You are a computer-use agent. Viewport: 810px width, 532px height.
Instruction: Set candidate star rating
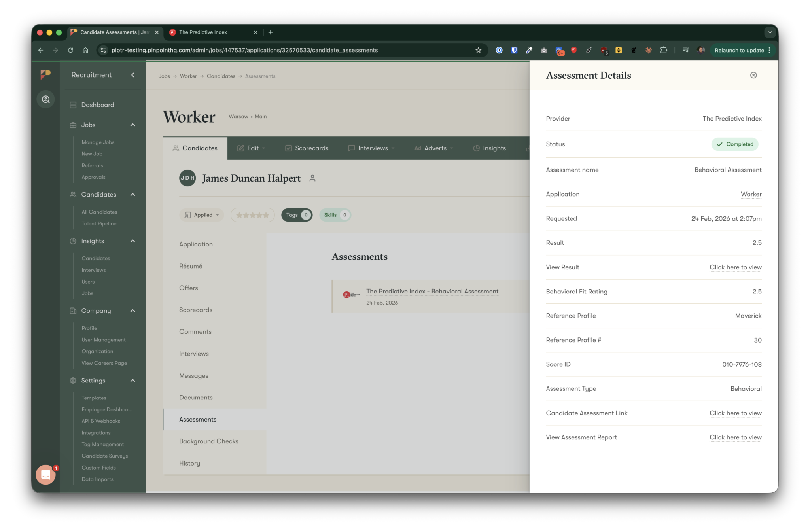coord(252,215)
